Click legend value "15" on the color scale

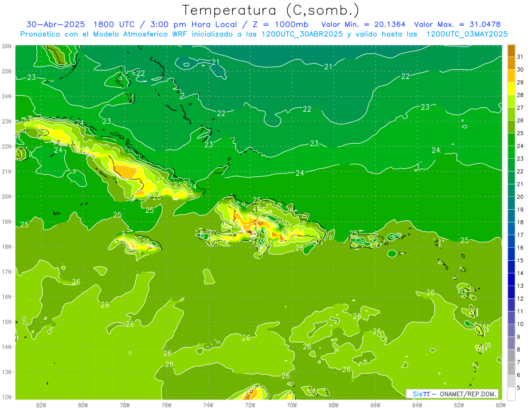click(x=520, y=261)
